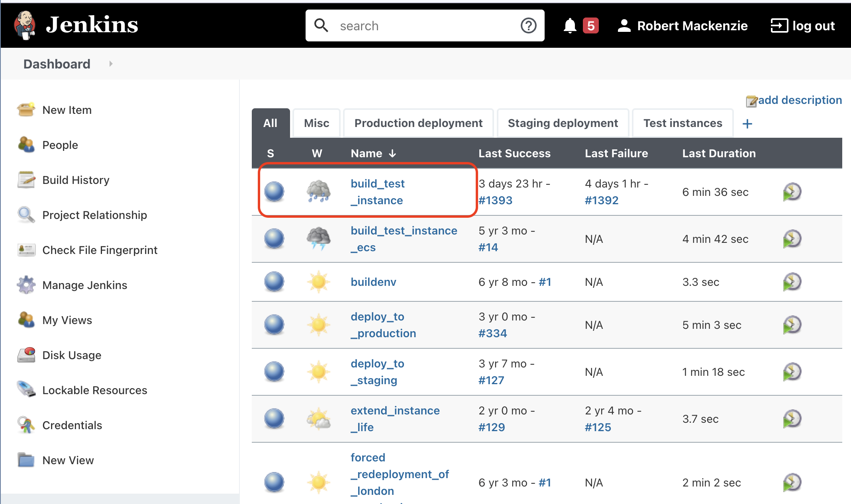851x504 pixels.
Task: Click the New Item box icon
Action: click(x=26, y=110)
